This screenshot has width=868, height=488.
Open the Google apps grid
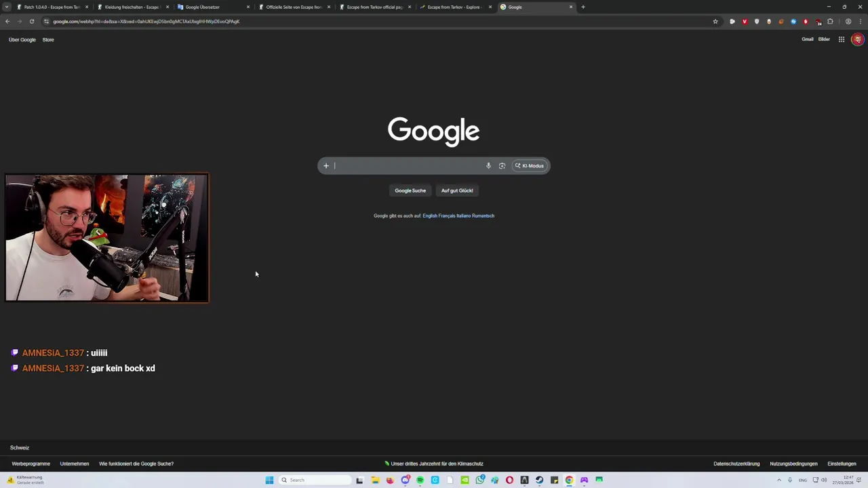tap(842, 39)
